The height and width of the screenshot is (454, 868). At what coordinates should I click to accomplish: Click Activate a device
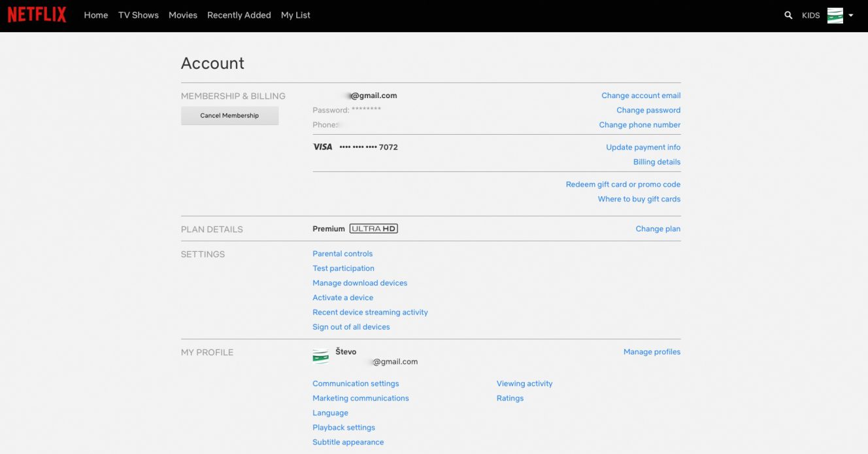tap(343, 298)
